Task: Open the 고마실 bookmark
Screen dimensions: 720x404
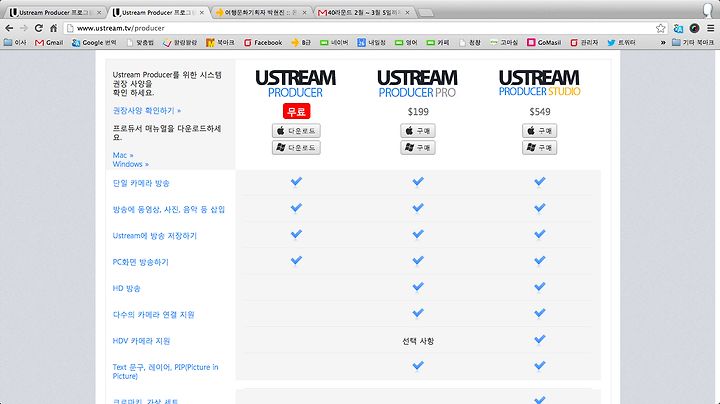Action: (504, 42)
